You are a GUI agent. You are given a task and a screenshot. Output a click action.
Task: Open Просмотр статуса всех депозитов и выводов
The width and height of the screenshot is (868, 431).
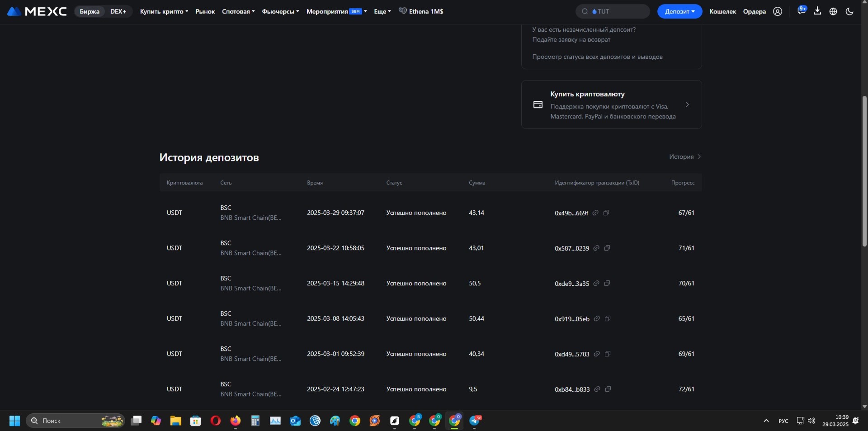tap(597, 57)
